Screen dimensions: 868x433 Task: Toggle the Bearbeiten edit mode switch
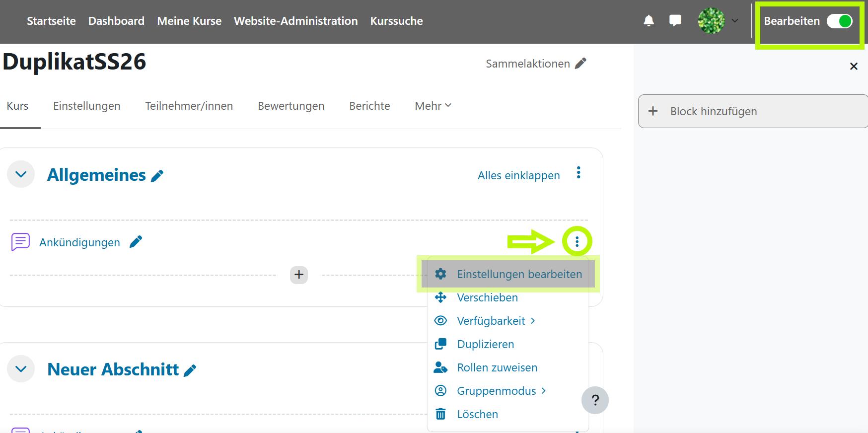tap(839, 21)
